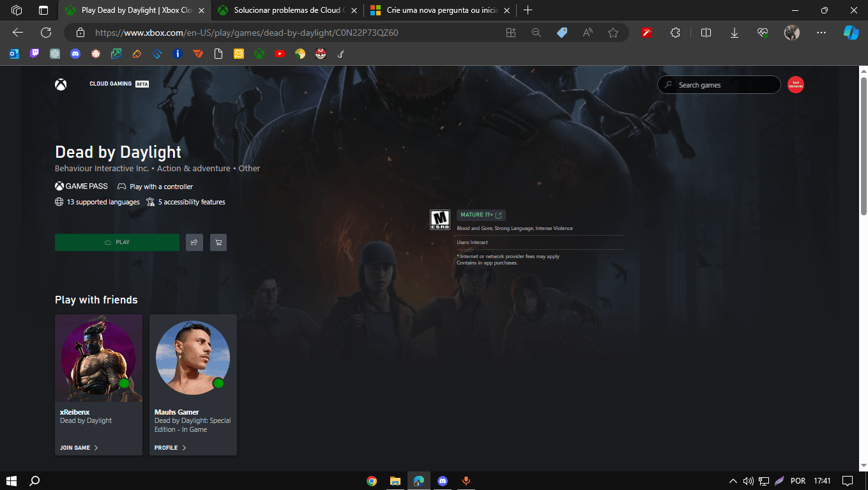This screenshot has height=490, width=868.
Task: Open the share icon button beside Play
Action: click(194, 242)
